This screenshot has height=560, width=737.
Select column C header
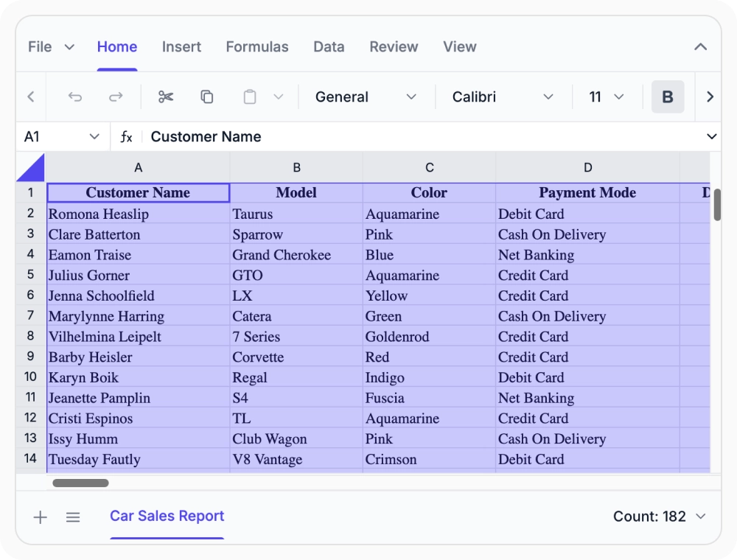[429, 168]
